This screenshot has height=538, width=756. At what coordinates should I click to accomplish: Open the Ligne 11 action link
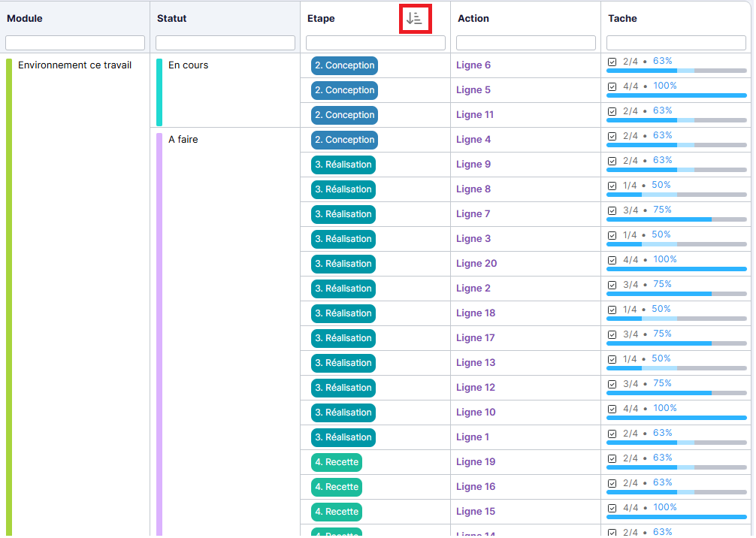[475, 115]
